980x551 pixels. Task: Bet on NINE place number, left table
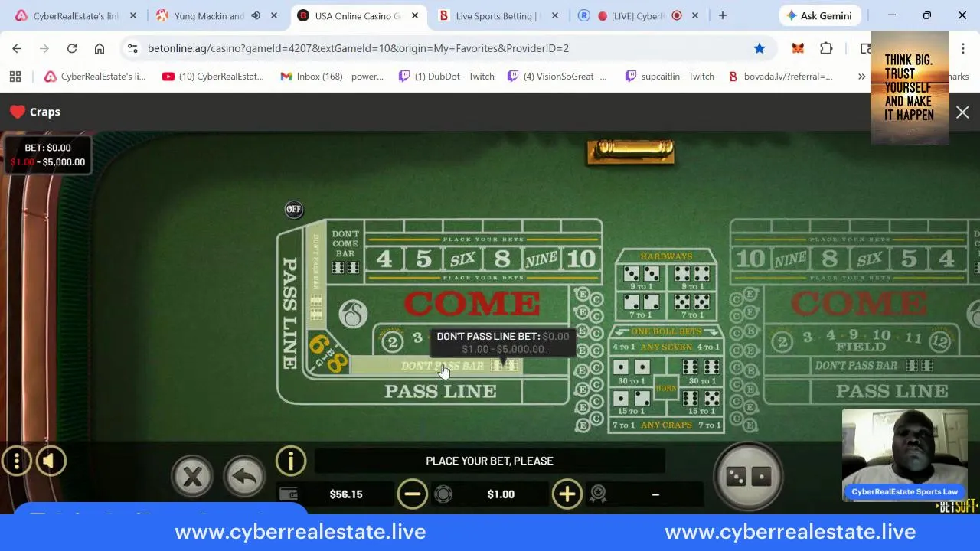point(541,258)
